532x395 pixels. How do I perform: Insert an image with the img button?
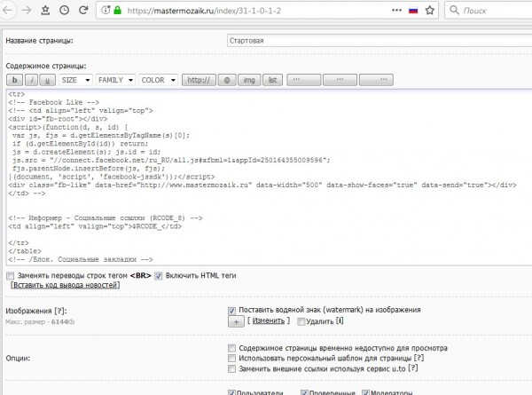coord(249,80)
